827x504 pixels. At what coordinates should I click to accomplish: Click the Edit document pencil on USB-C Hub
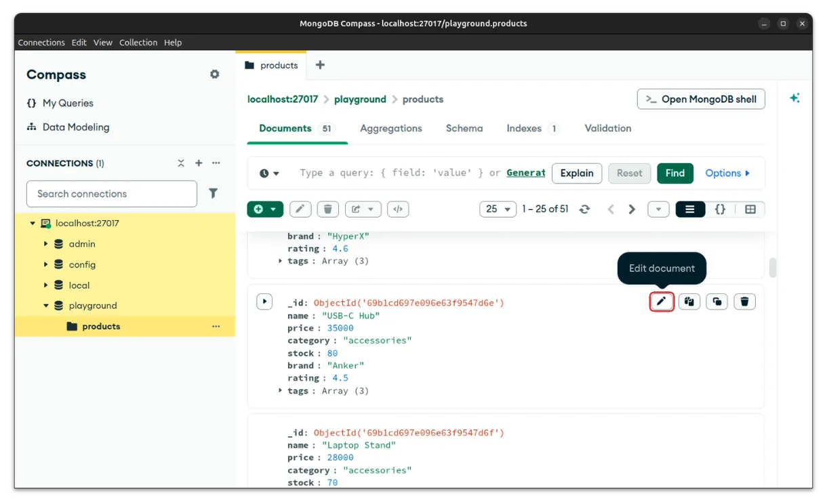(662, 301)
